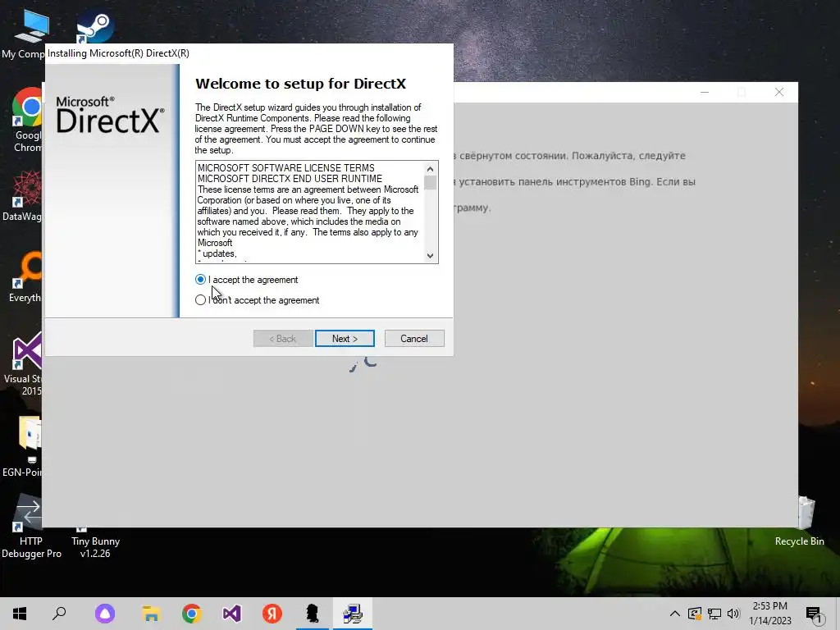Viewport: 840px width, 630px height.
Task: Open Chrome from the taskbar
Action: click(x=191, y=614)
